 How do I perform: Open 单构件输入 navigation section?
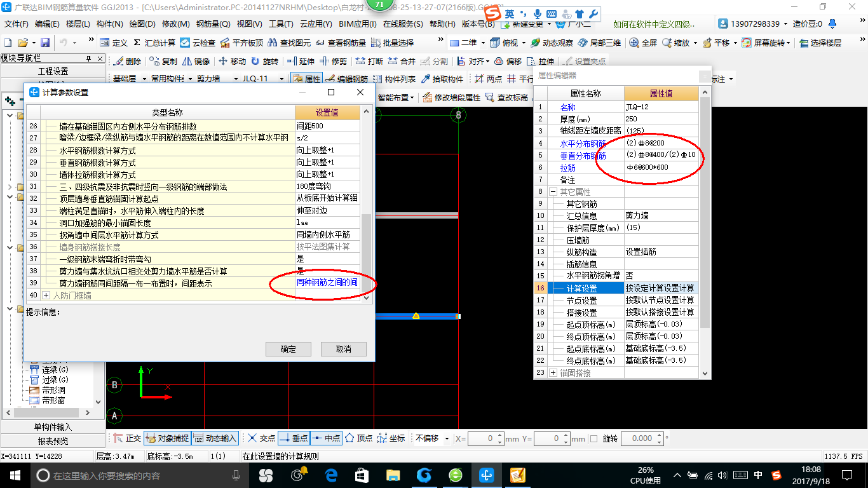pos(53,427)
